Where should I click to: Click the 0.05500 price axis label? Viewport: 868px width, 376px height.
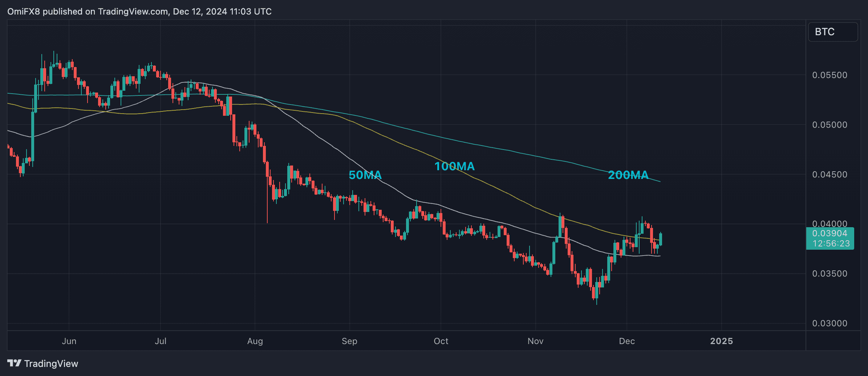coord(830,75)
